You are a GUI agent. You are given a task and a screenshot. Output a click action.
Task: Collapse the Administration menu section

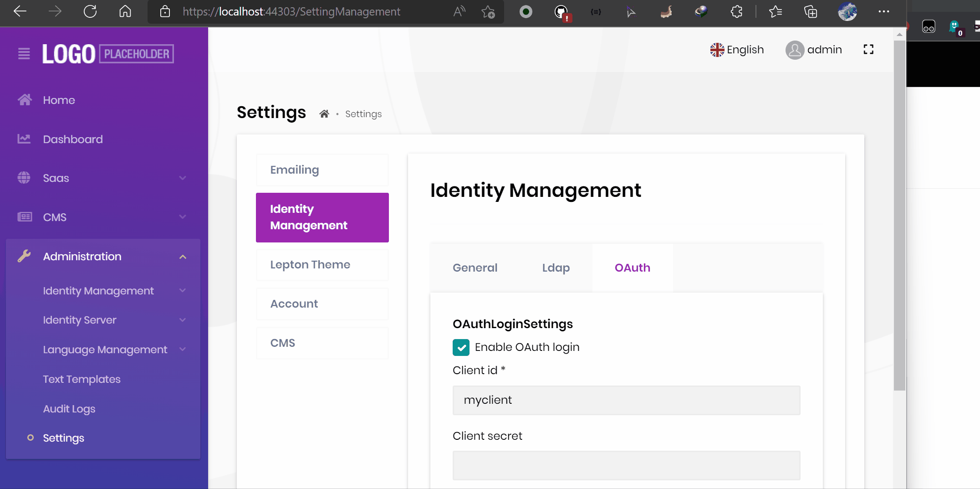coord(183,257)
